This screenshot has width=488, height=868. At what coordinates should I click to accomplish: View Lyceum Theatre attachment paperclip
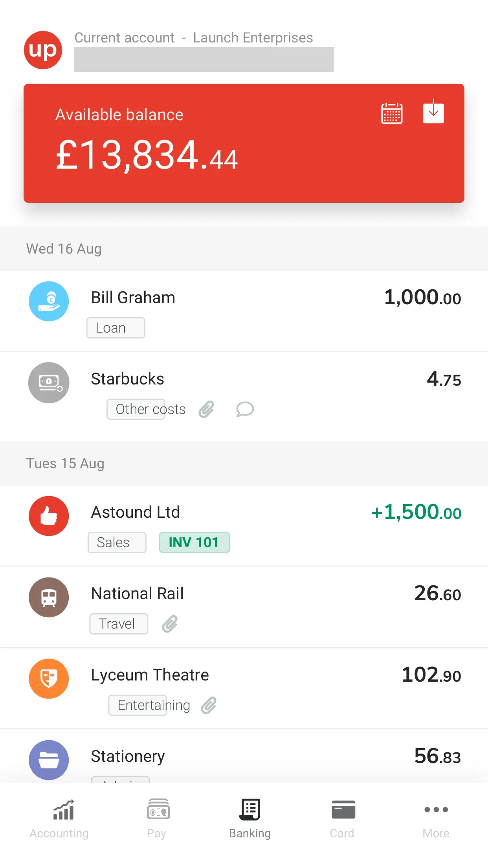[x=209, y=705]
